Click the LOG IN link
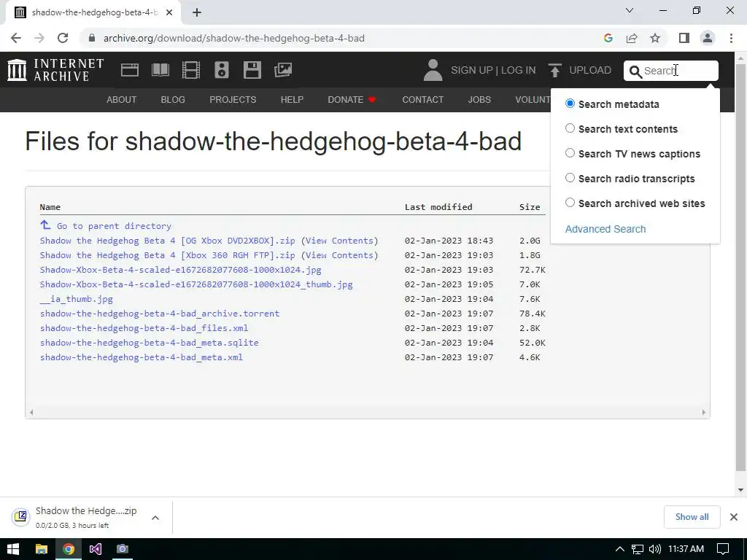The width and height of the screenshot is (747, 560). [519, 70]
